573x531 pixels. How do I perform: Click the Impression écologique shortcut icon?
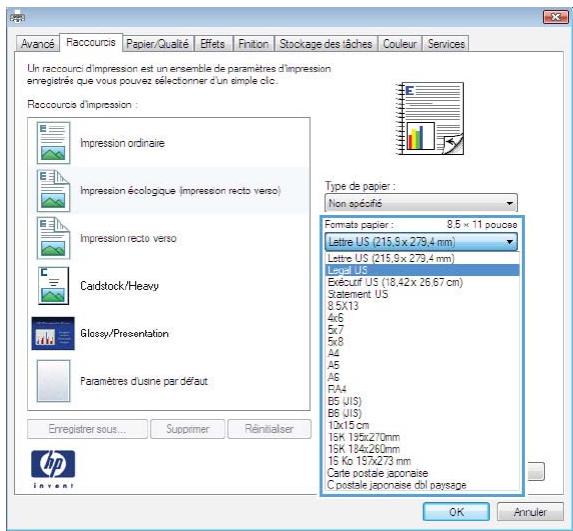[53, 191]
